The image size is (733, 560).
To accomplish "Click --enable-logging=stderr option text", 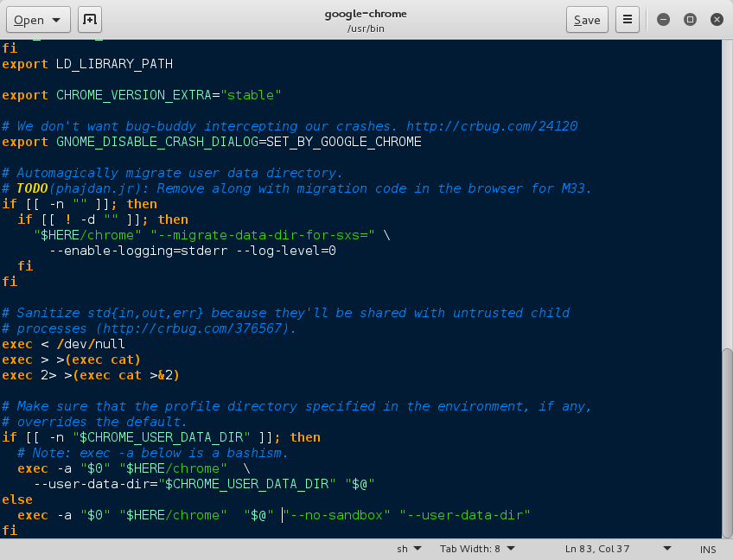I will [x=138, y=251].
